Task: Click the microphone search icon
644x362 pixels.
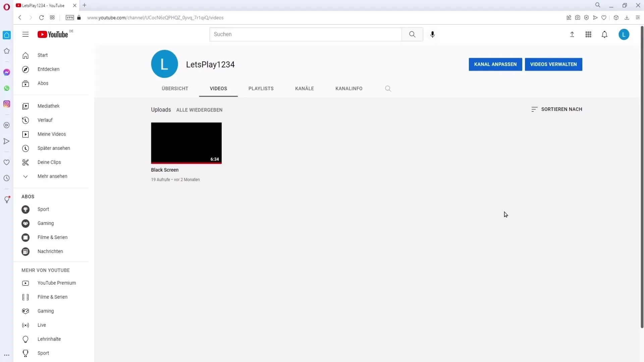Action: click(x=433, y=34)
